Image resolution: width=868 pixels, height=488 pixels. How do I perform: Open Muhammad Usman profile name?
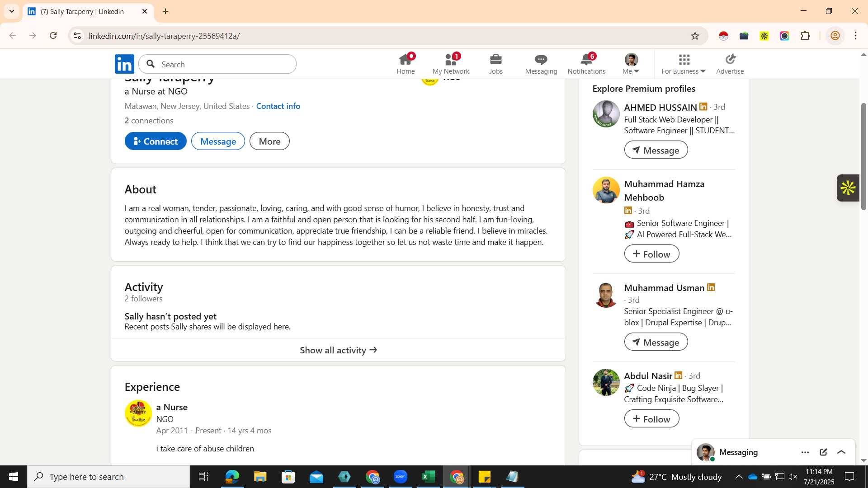664,288
